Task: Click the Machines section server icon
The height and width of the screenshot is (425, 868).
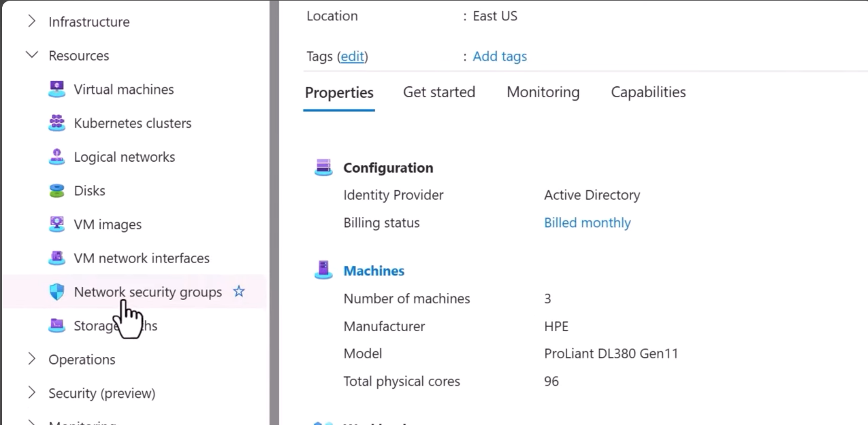Action: point(323,271)
